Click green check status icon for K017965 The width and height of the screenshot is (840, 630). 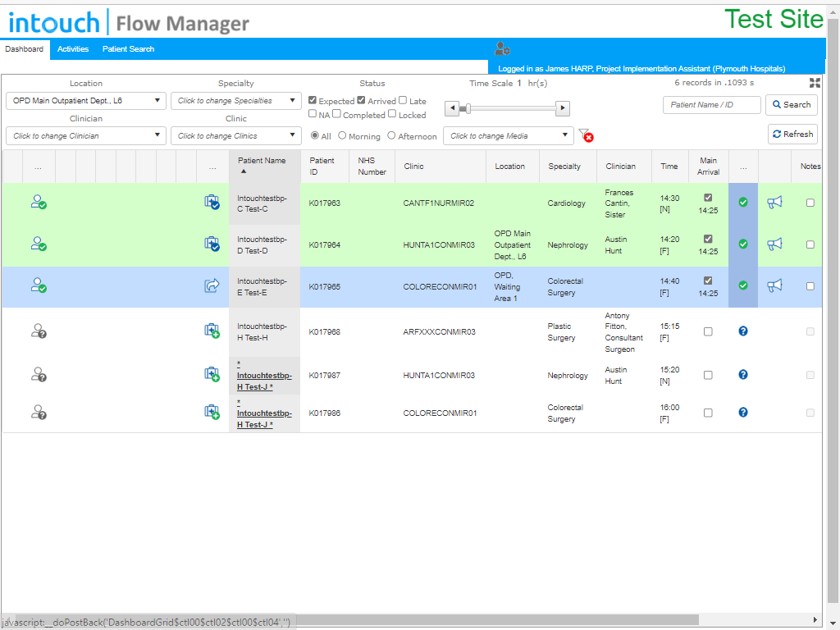click(743, 285)
